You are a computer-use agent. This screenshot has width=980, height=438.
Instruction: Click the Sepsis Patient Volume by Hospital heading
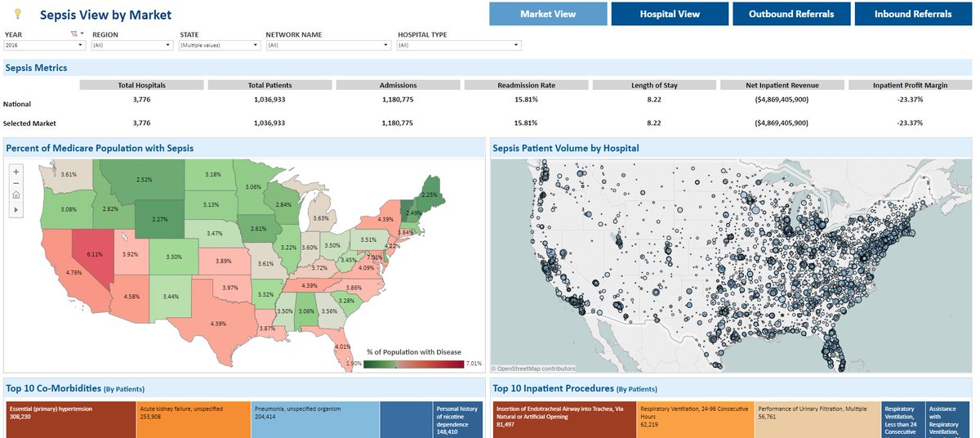click(566, 148)
